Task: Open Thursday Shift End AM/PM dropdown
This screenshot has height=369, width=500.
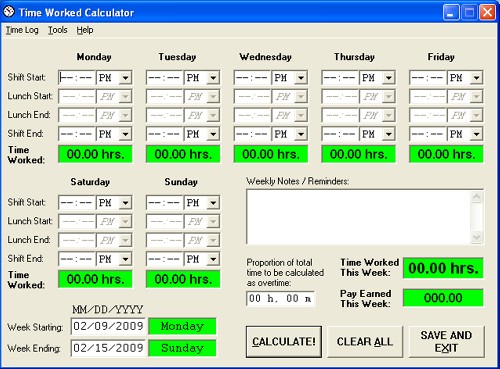Action: pyautogui.click(x=389, y=134)
